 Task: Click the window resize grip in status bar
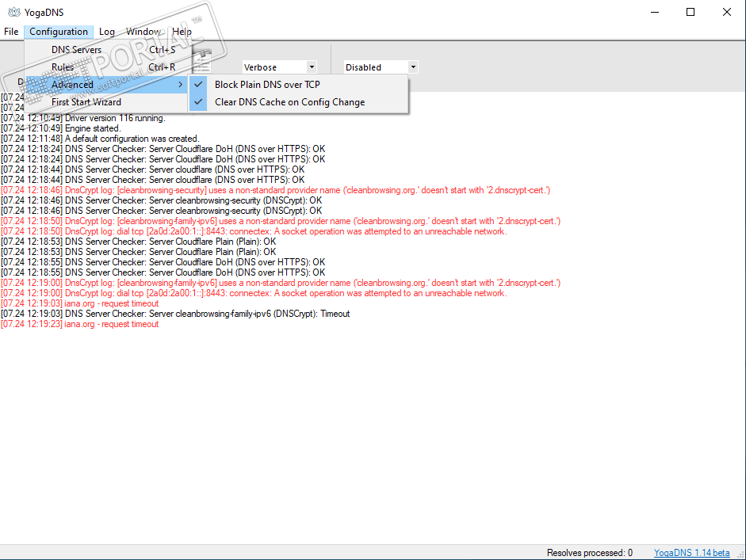pyautogui.click(x=740, y=554)
